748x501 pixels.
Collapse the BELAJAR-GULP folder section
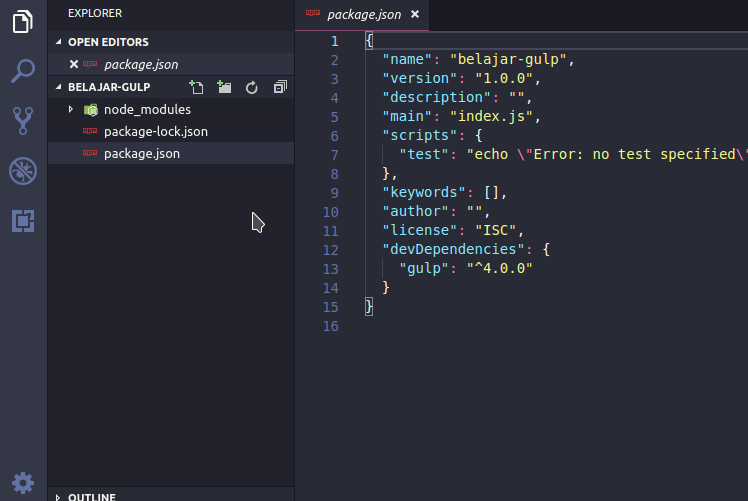point(58,87)
